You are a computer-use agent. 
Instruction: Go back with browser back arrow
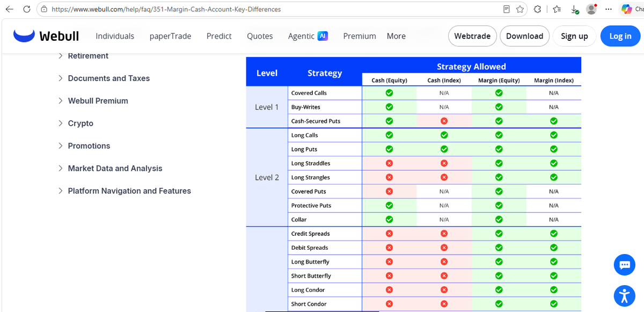(9, 9)
